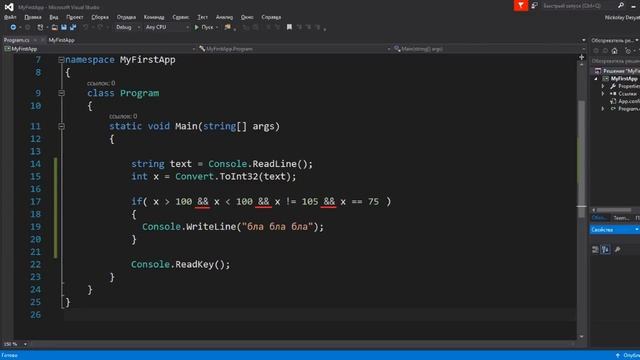Open the Сборка menu

[x=100, y=17]
